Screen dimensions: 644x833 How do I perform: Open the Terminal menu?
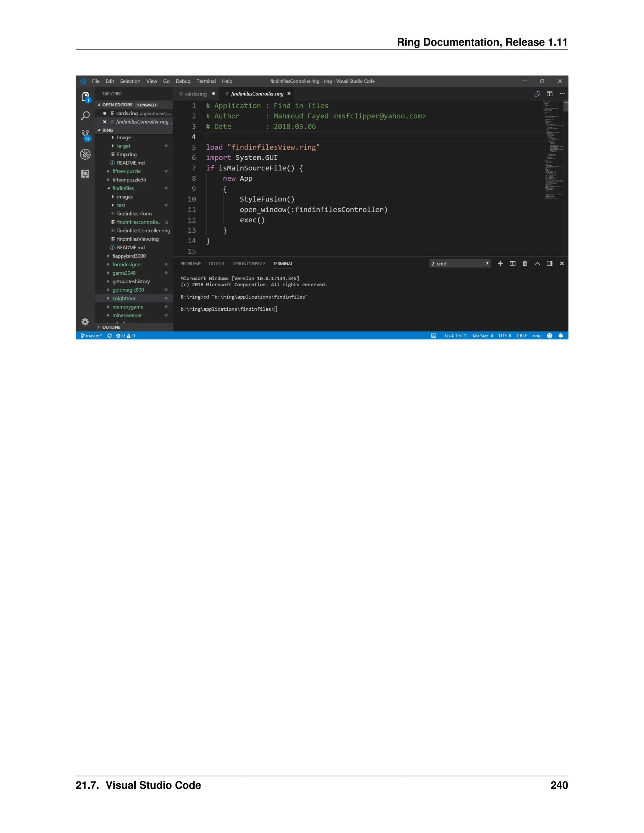pyautogui.click(x=206, y=81)
